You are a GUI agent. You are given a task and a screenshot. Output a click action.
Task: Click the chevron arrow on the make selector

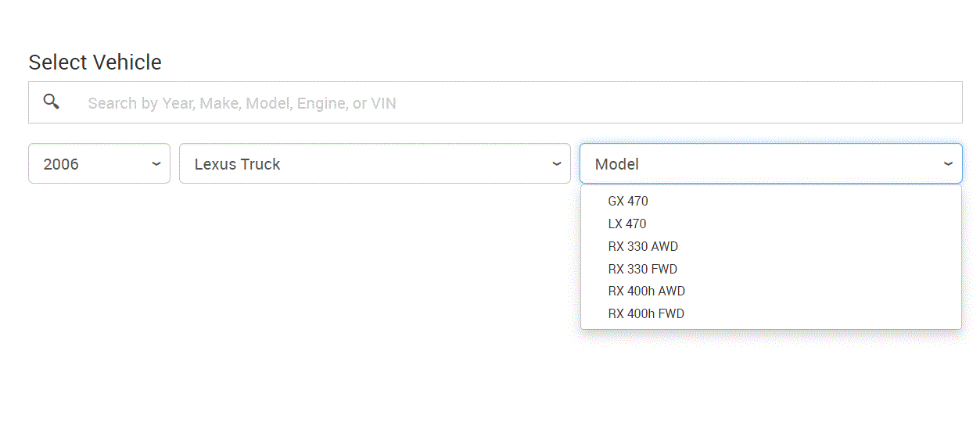[557, 163]
